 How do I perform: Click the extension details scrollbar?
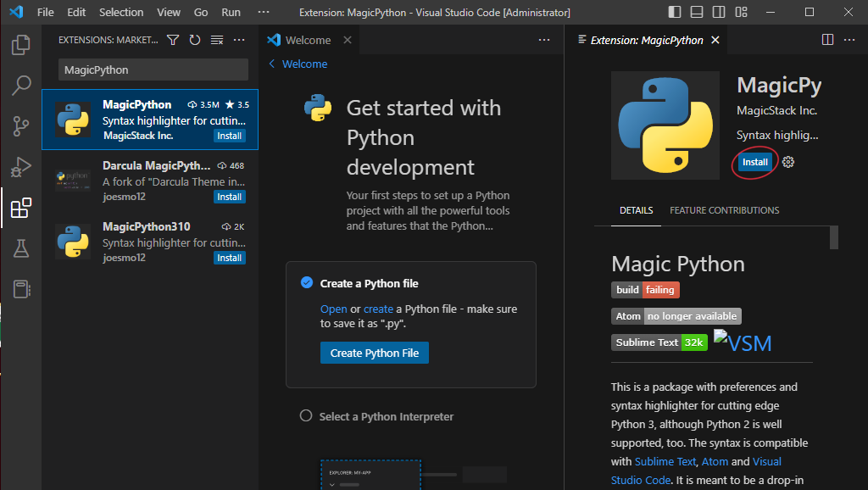tap(834, 238)
